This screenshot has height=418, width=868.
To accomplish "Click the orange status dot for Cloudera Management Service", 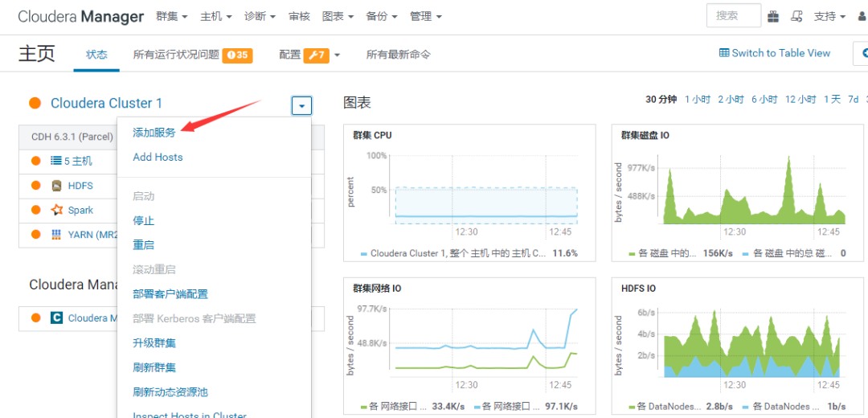I will [36, 318].
